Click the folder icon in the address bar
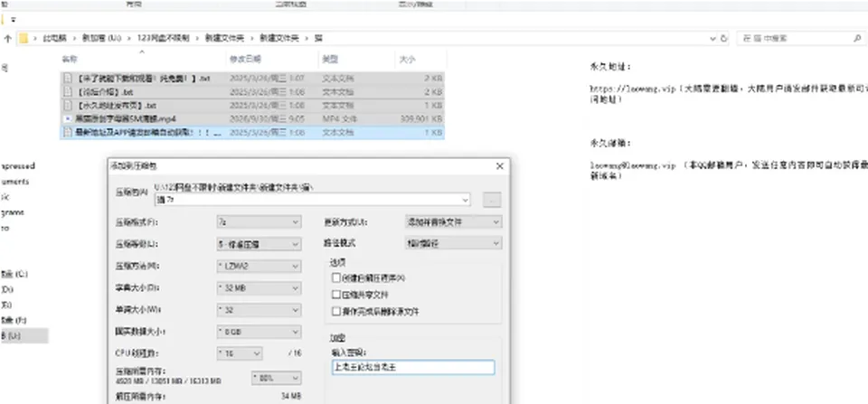The height and width of the screenshot is (404, 868). [24, 38]
